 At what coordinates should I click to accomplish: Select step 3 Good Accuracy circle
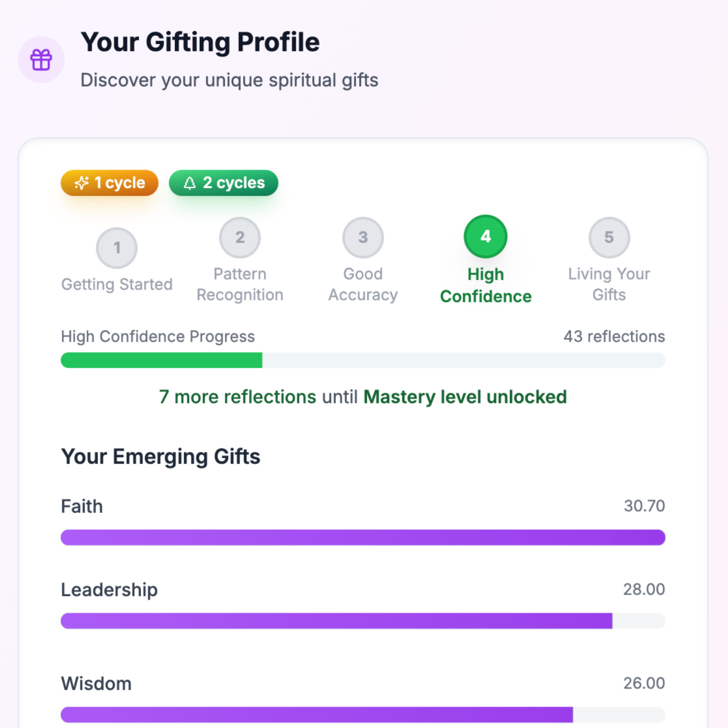(x=363, y=237)
